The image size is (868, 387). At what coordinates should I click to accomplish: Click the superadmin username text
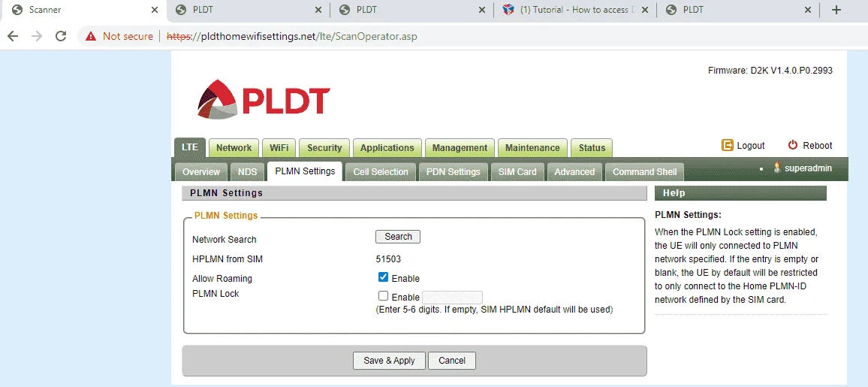pos(808,168)
